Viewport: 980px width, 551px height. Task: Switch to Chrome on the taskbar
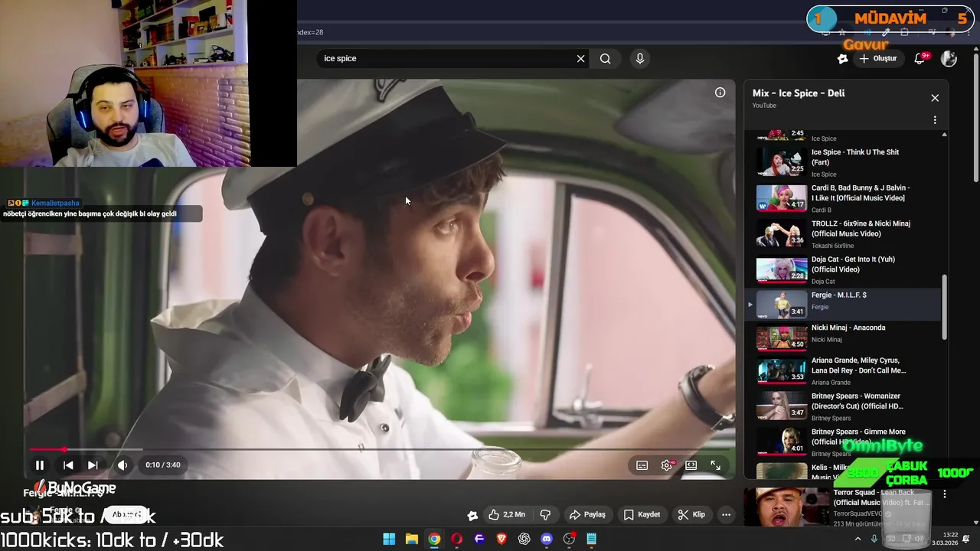[434, 539]
